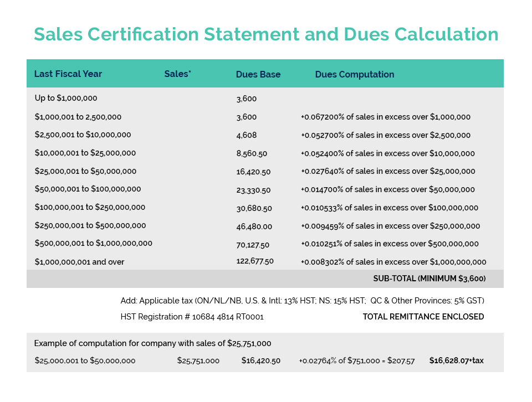Click the Dues Computation column header

coord(355,74)
